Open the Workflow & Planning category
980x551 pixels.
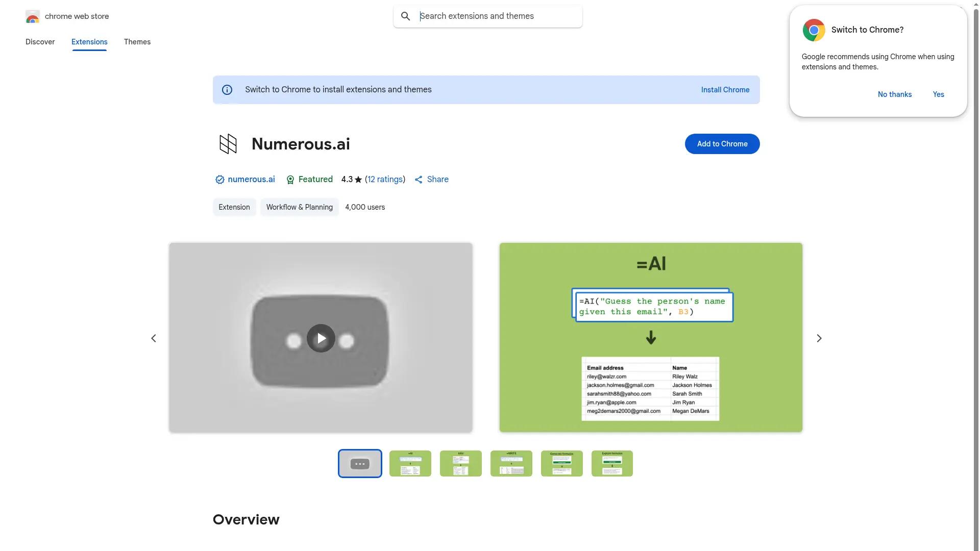[x=299, y=207]
